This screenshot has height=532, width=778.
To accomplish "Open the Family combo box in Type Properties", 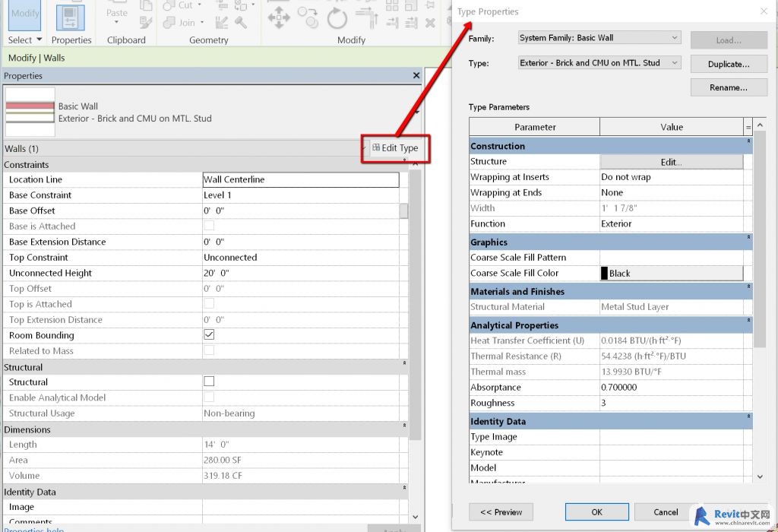I will point(599,38).
